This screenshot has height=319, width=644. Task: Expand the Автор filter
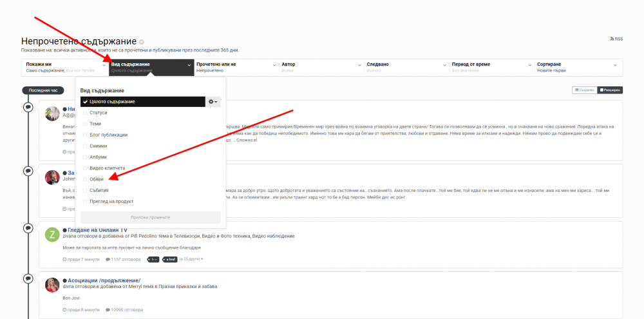tap(322, 68)
